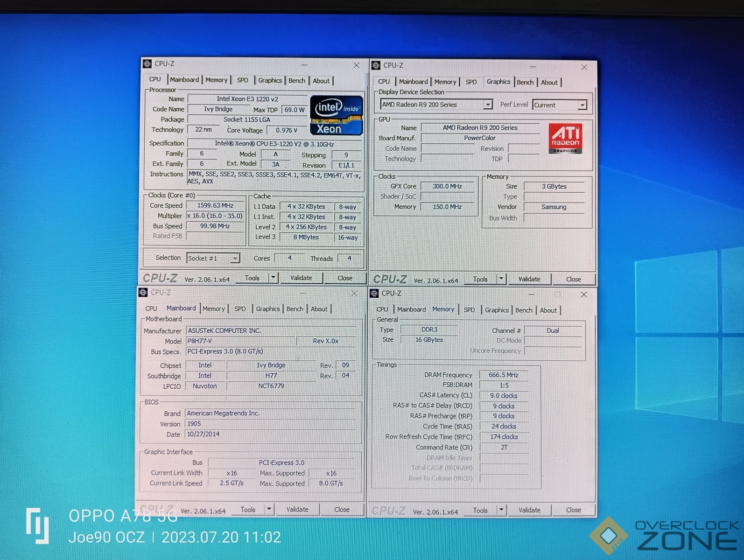Click the '69.0 W' Max TDP value

[x=295, y=110]
